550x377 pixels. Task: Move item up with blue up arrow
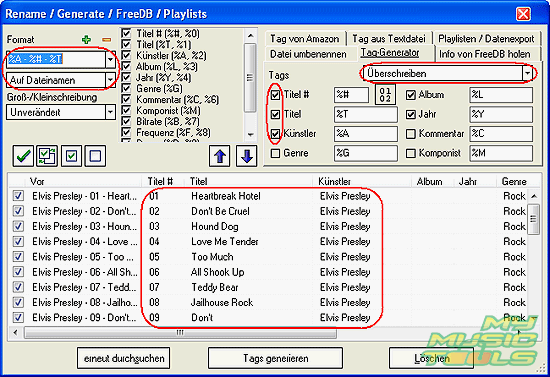click(220, 156)
